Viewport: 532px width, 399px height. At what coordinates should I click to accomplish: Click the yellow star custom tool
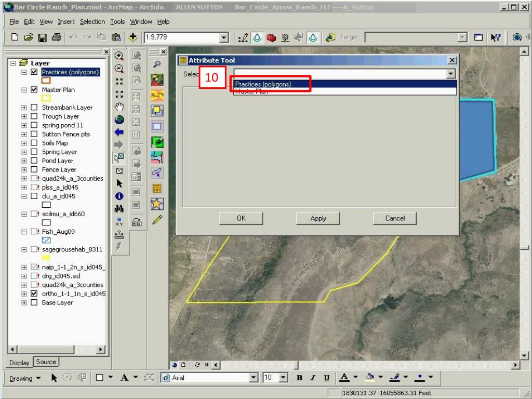157,204
